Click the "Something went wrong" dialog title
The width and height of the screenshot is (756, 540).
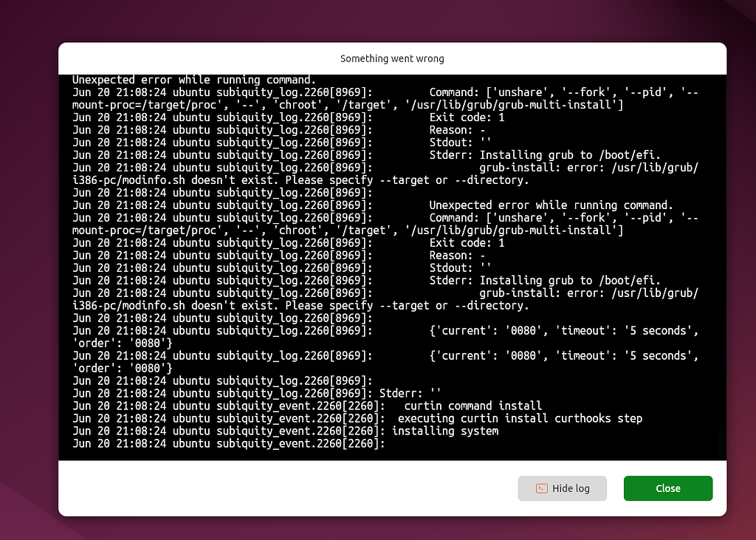(392, 58)
